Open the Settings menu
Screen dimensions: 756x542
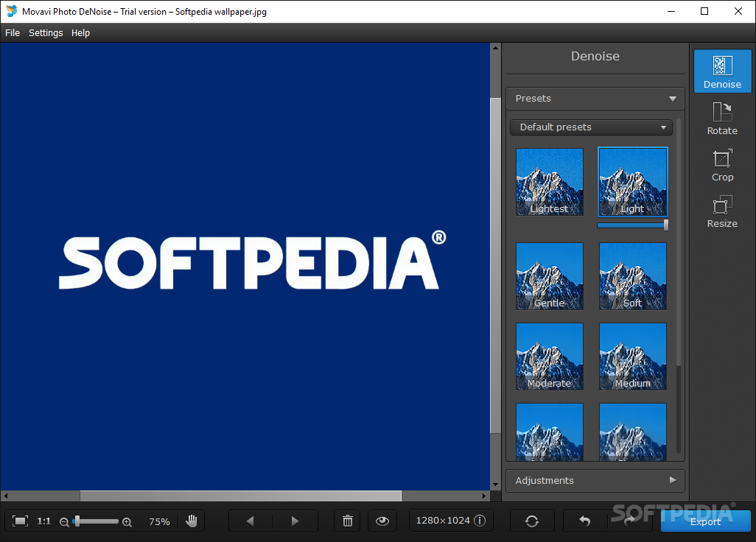46,32
